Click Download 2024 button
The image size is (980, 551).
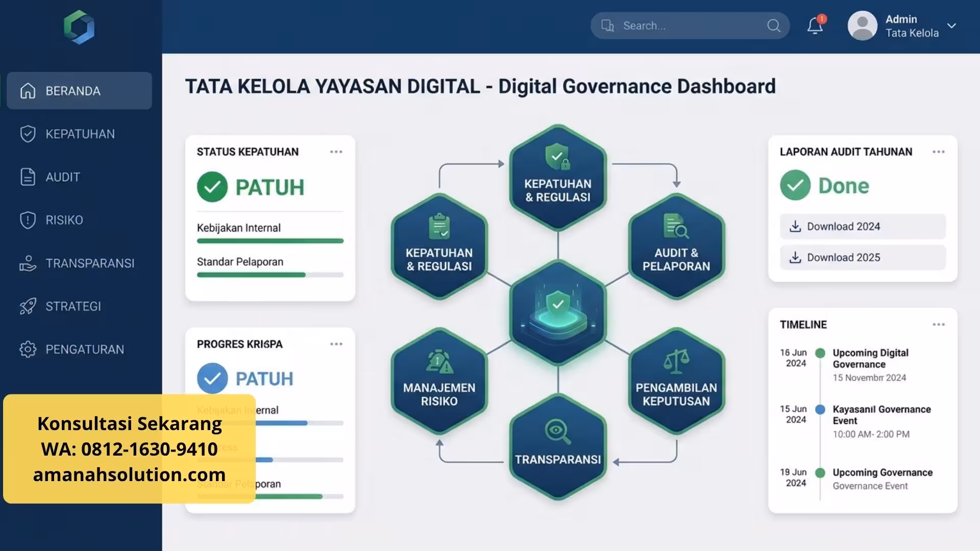863,227
